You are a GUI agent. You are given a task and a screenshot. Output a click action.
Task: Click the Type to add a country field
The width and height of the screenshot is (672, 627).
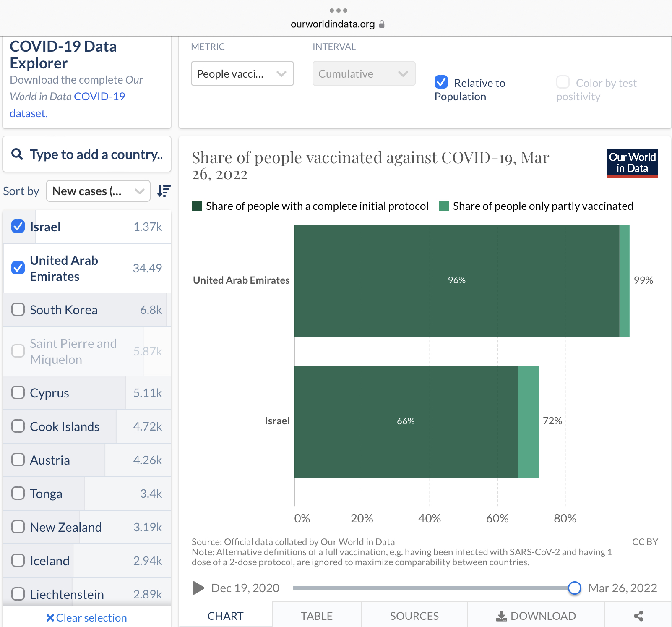[96, 154]
